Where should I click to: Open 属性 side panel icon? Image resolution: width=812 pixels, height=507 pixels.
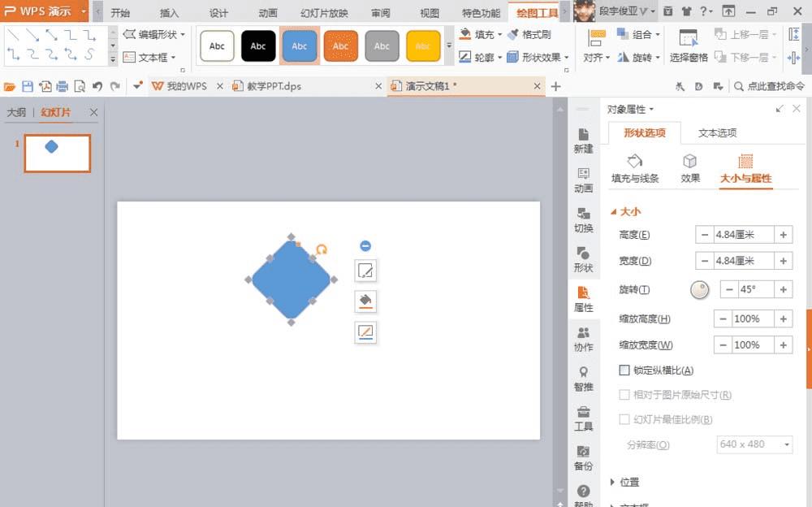(583, 299)
